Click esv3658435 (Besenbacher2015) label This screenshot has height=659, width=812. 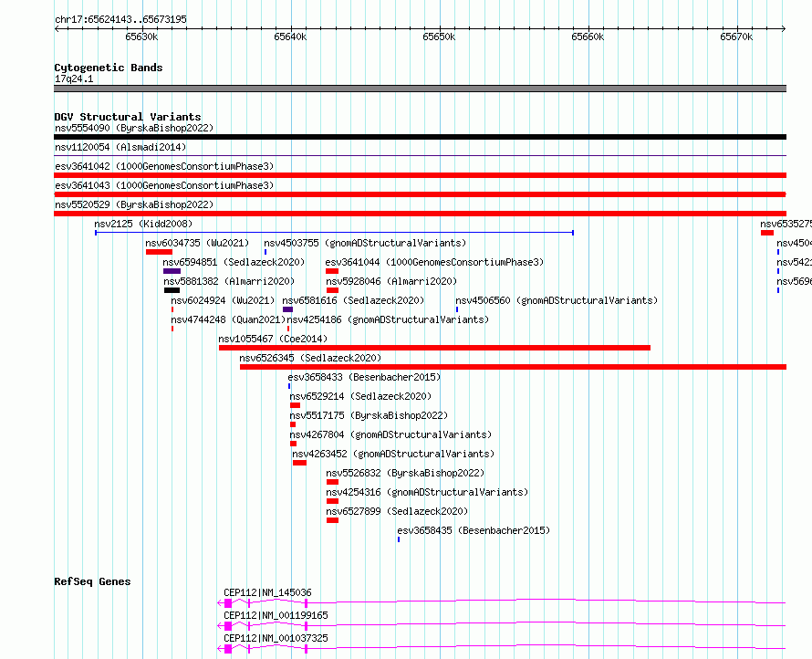tap(474, 530)
